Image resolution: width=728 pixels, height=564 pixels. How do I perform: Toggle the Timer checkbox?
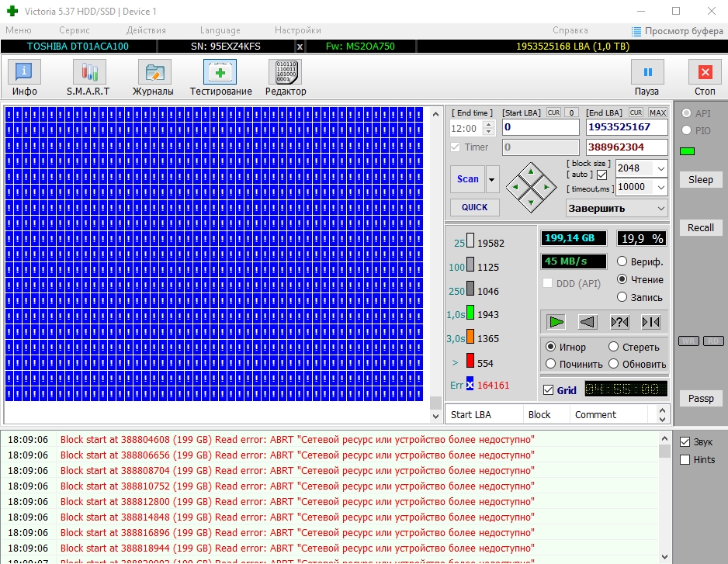[x=455, y=147]
